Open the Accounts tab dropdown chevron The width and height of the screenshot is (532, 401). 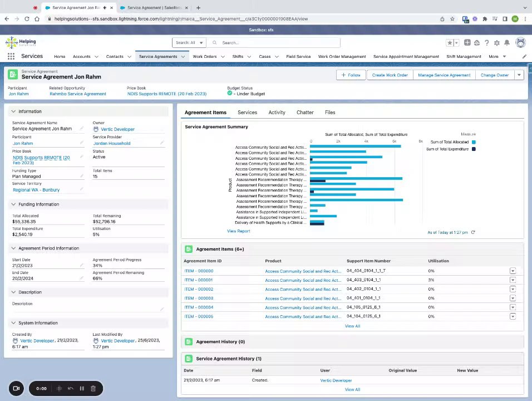(x=96, y=57)
